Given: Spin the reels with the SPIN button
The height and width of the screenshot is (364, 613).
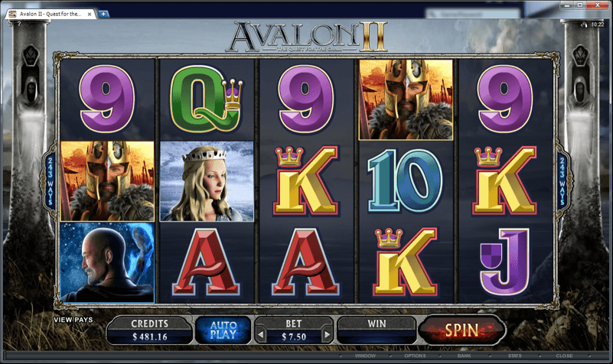Looking at the screenshot, I should pyautogui.click(x=461, y=330).
